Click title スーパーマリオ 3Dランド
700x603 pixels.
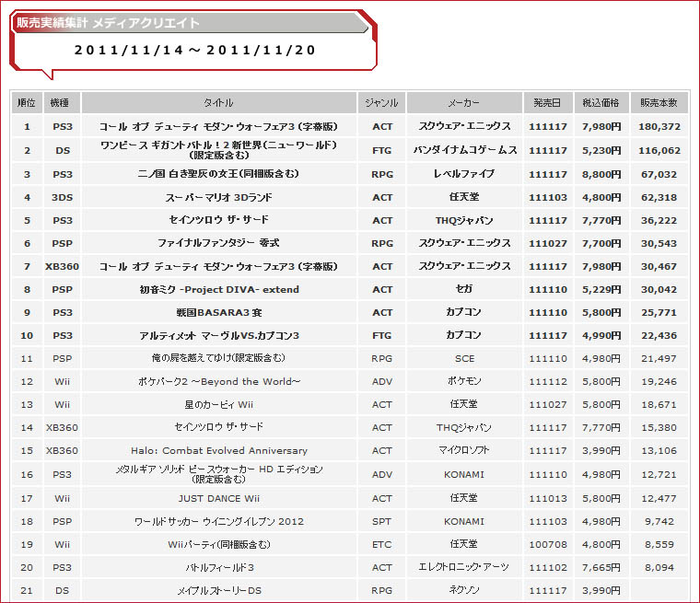click(219, 197)
